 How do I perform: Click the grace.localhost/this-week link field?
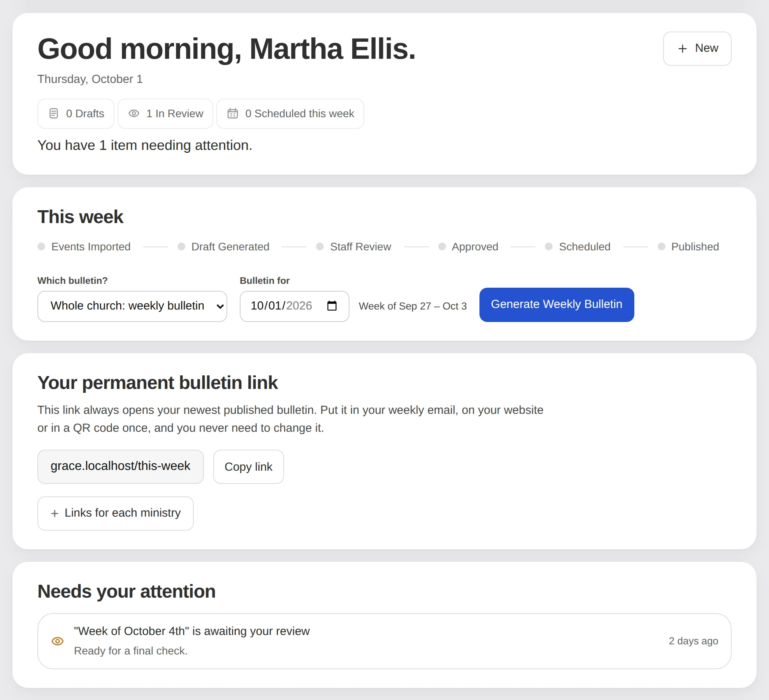tap(121, 467)
